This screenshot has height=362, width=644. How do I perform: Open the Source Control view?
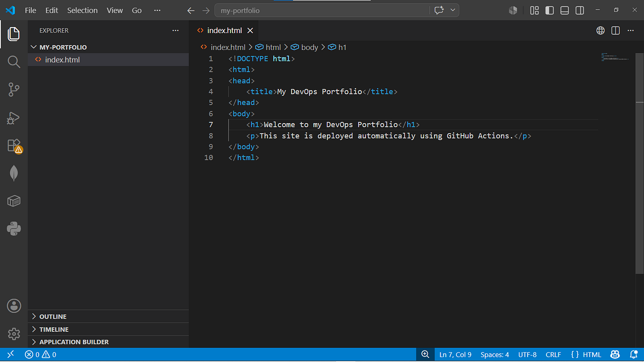(14, 90)
